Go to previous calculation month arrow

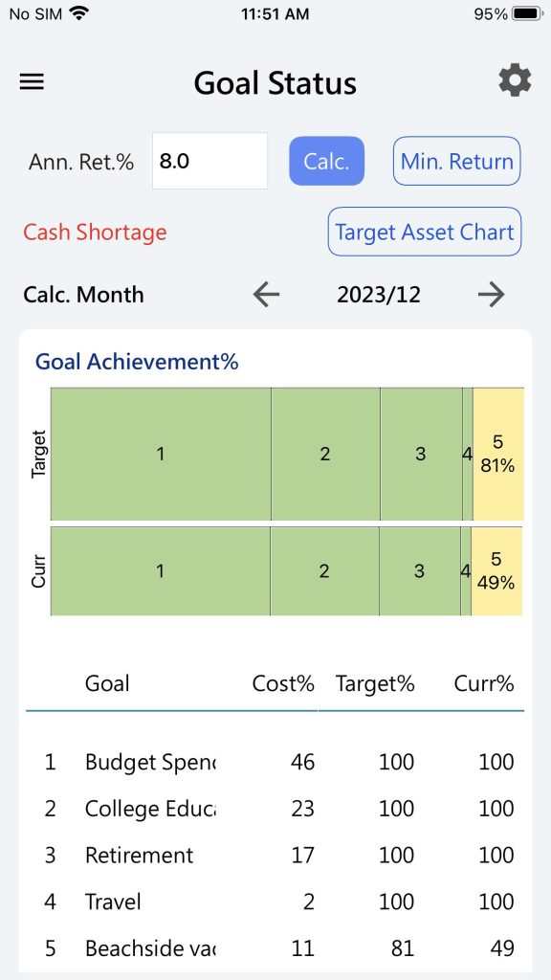click(266, 295)
